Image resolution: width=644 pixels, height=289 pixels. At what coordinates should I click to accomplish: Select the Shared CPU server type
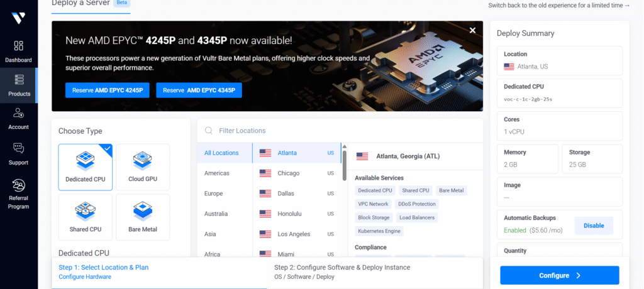[86, 216]
